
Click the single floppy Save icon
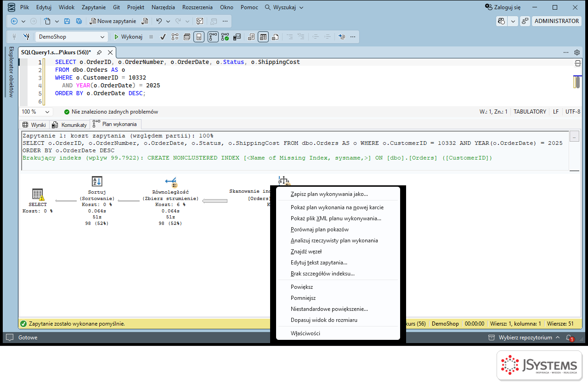coord(67,21)
